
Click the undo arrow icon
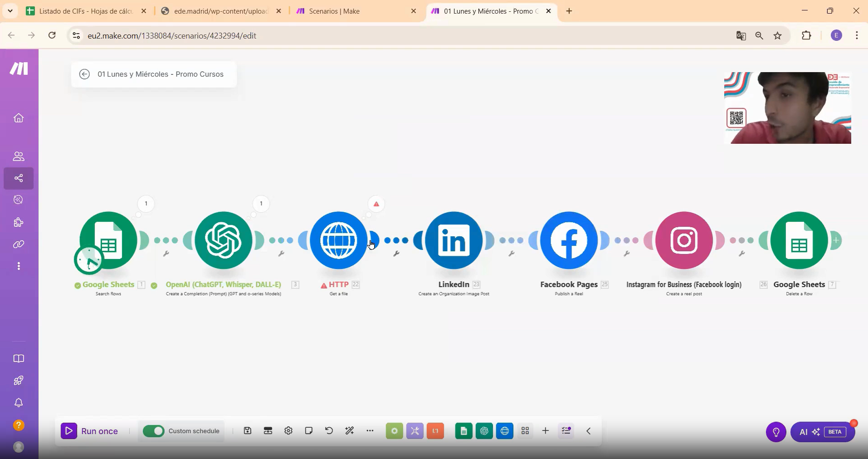tap(329, 431)
